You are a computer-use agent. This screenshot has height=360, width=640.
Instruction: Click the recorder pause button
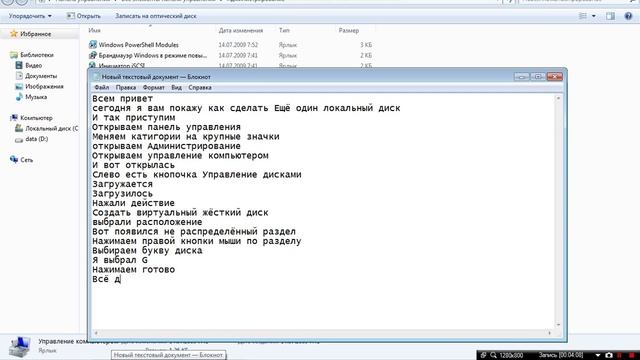[620, 355]
